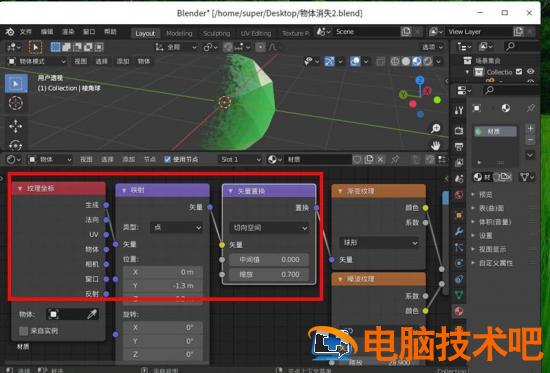Switch to the Sculpting workspace tab
The height and width of the screenshot is (373, 550).
tap(216, 33)
